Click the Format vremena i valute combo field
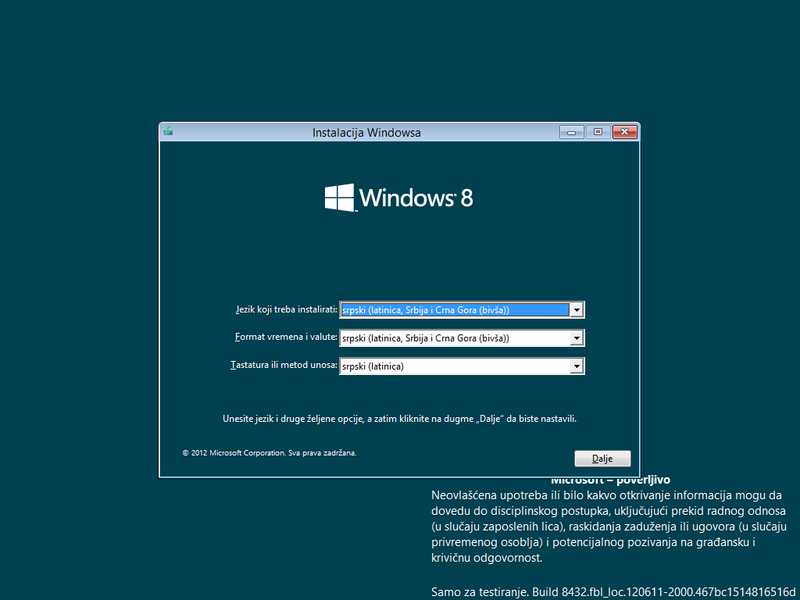This screenshot has width=800, height=600. point(462,338)
